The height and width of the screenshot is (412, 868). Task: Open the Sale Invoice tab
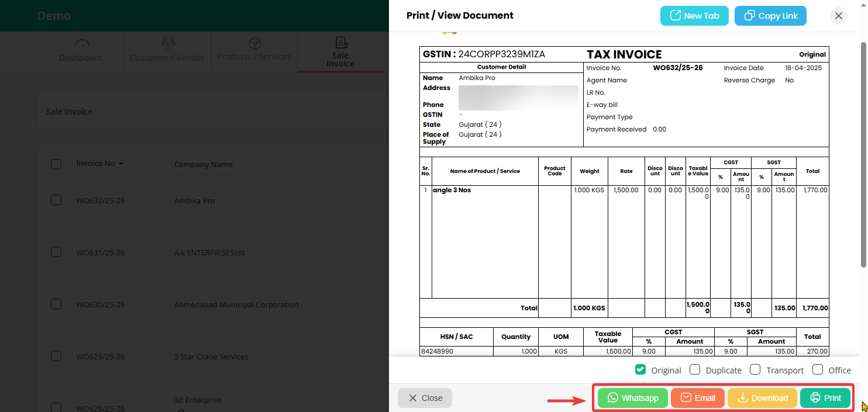pyautogui.click(x=340, y=52)
